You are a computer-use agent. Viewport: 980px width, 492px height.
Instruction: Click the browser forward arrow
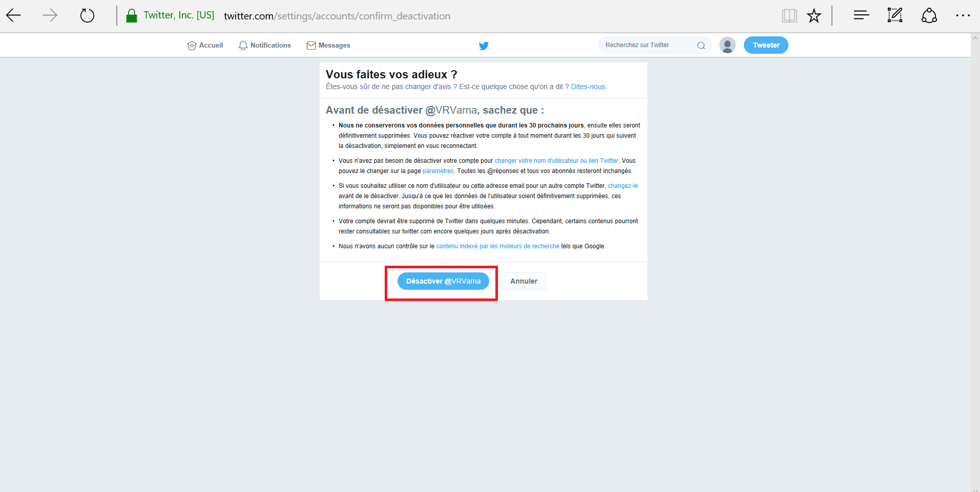coord(50,15)
